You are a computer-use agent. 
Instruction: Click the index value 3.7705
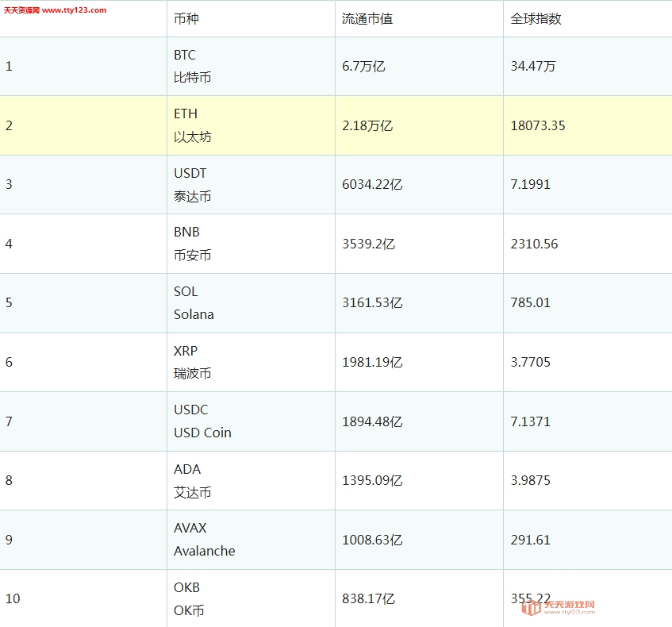[530, 363]
